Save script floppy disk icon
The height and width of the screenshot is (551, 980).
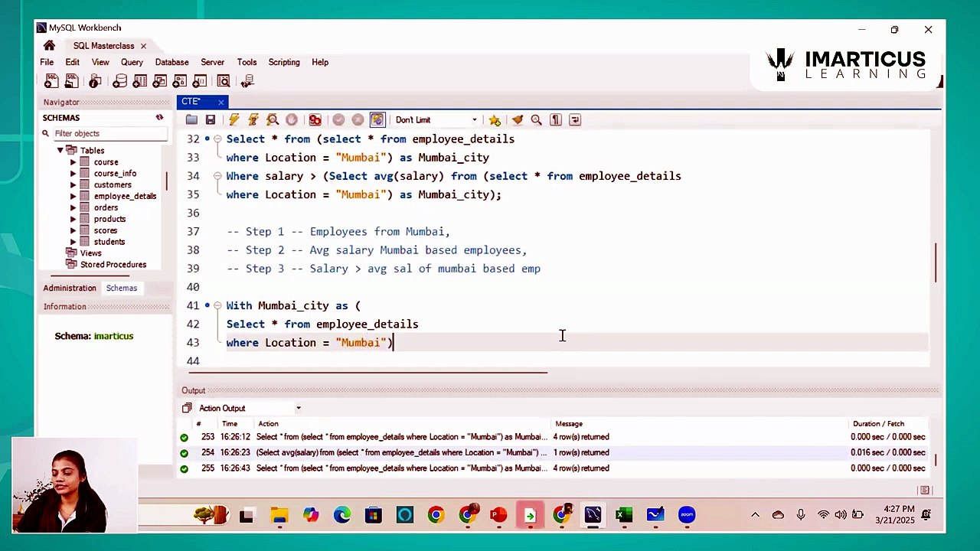point(211,120)
